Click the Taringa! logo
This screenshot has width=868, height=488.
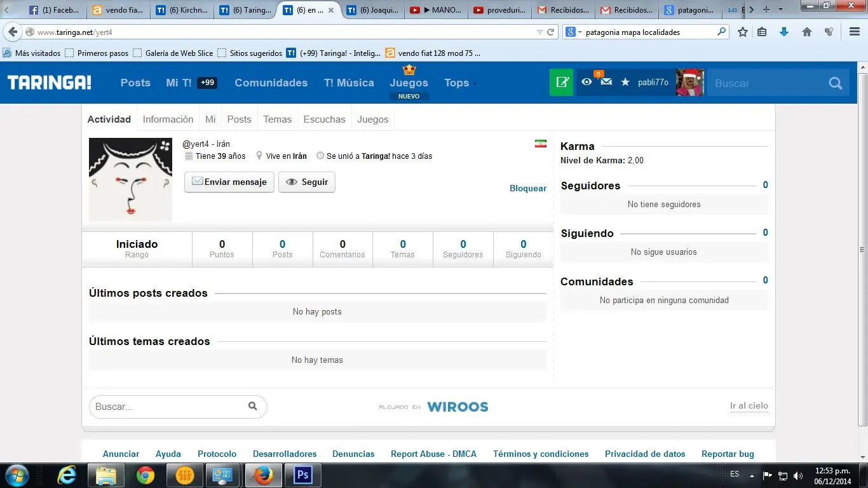click(x=50, y=83)
